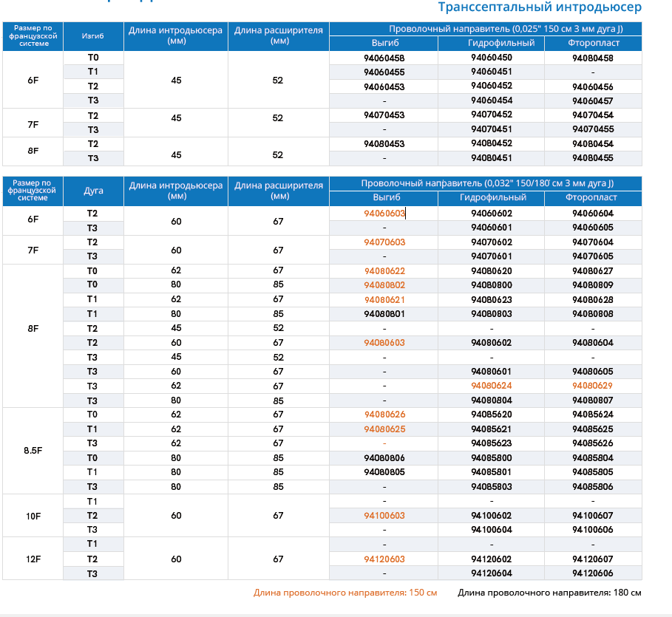Click the 0,032" 150/180 cm wire guide header
Screen dimensions: 672x617
tap(486, 183)
